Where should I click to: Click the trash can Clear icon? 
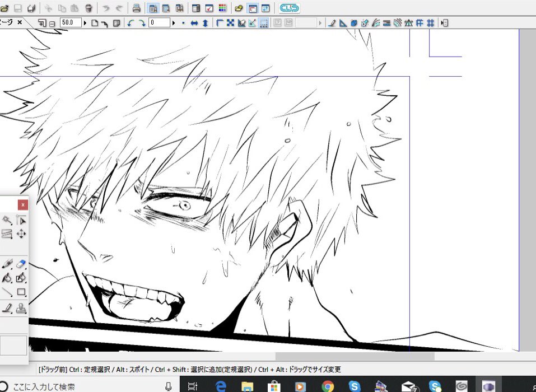[x=88, y=8]
